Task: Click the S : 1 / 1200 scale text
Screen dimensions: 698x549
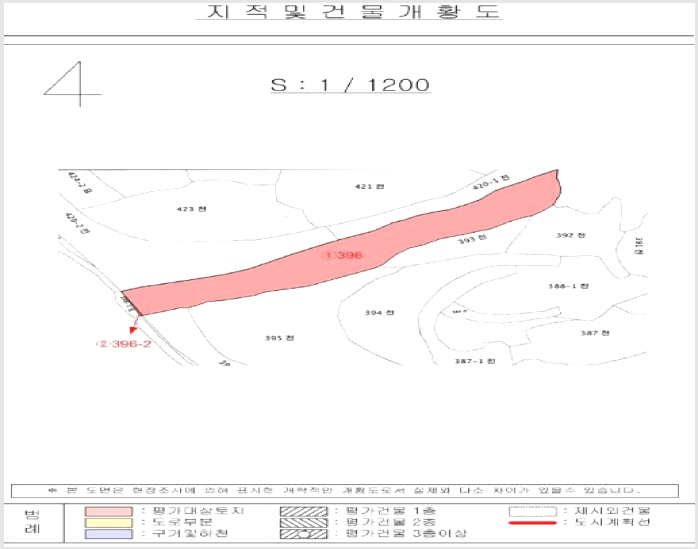Action: [350, 85]
